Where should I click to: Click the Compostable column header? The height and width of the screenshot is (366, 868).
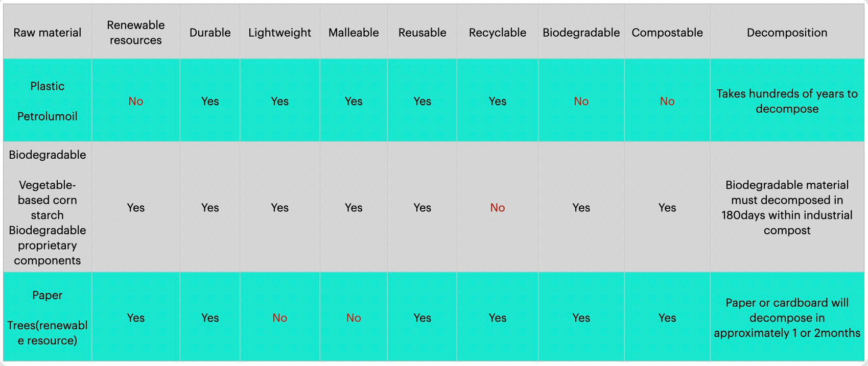(x=667, y=32)
